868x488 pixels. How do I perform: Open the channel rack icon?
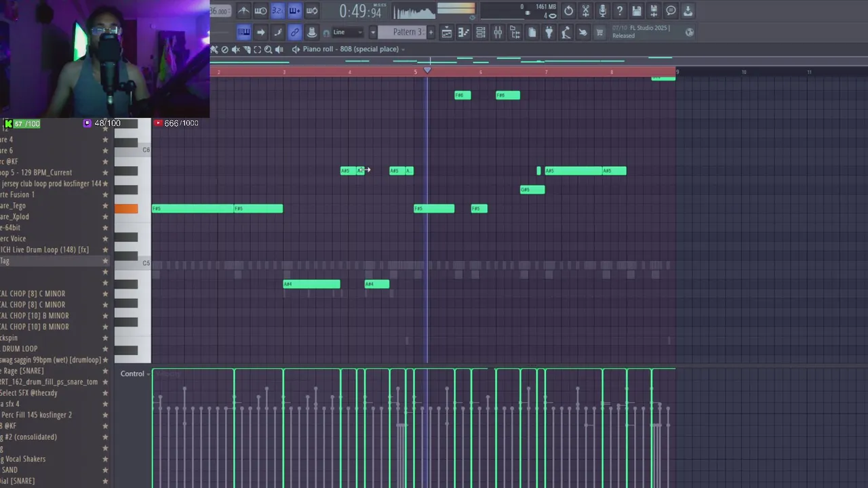point(481,32)
